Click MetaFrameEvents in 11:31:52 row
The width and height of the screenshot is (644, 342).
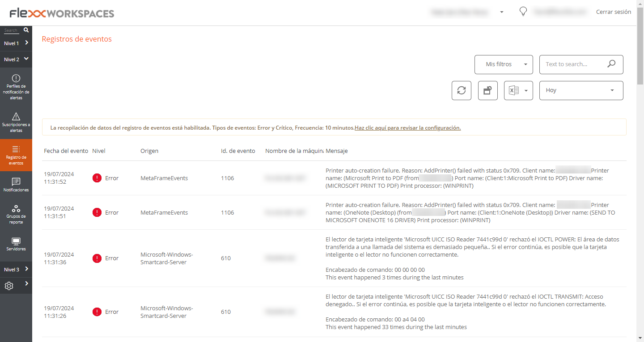coord(164,178)
